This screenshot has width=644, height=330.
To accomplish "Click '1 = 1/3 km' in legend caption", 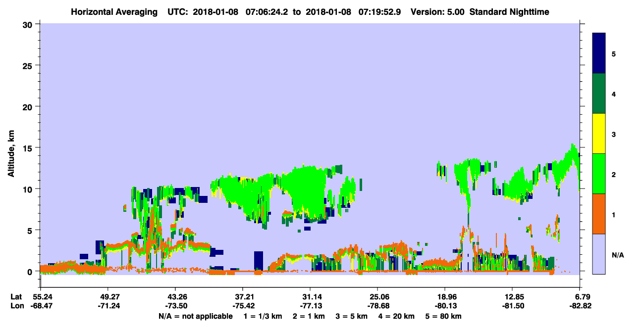I will pos(263,316).
